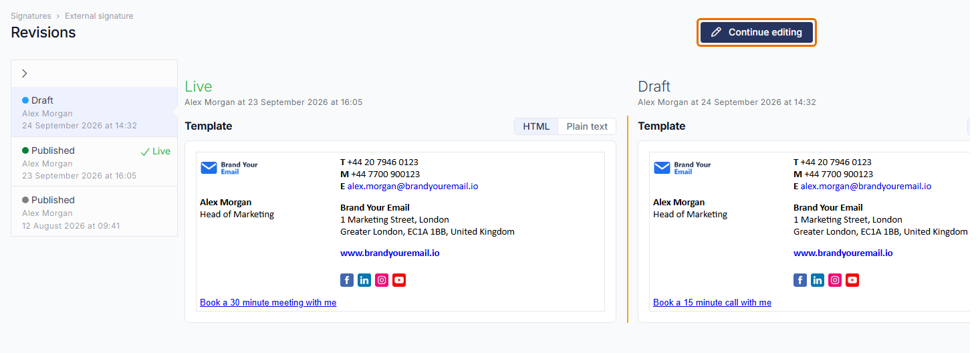Open the Signatures breadcrumb link
This screenshot has width=980, height=353.
(31, 16)
